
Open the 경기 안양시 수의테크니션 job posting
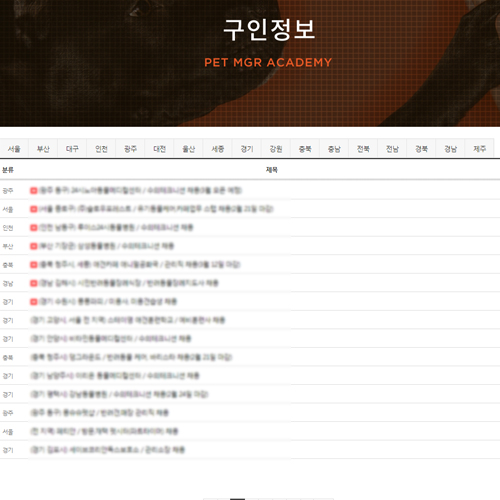click(111, 339)
